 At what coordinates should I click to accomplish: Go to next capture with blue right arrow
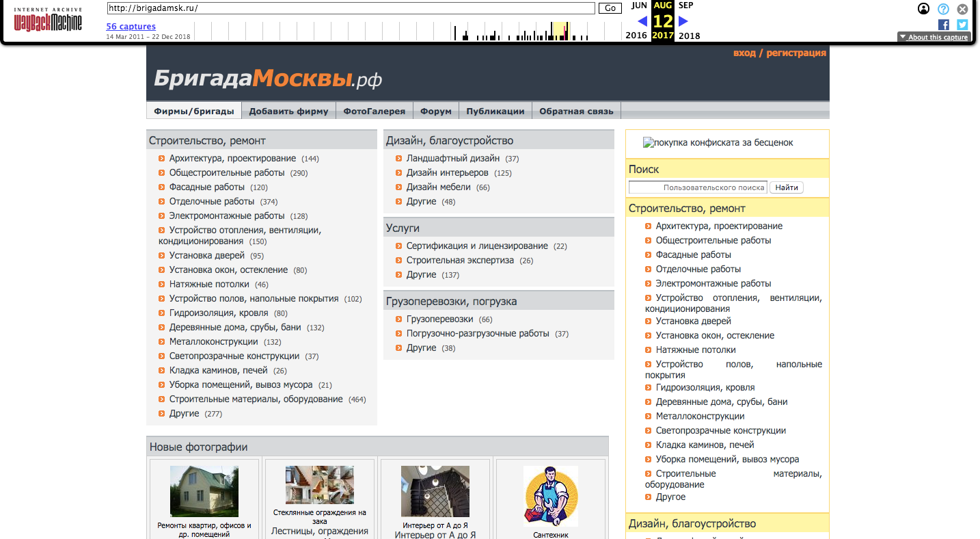683,21
